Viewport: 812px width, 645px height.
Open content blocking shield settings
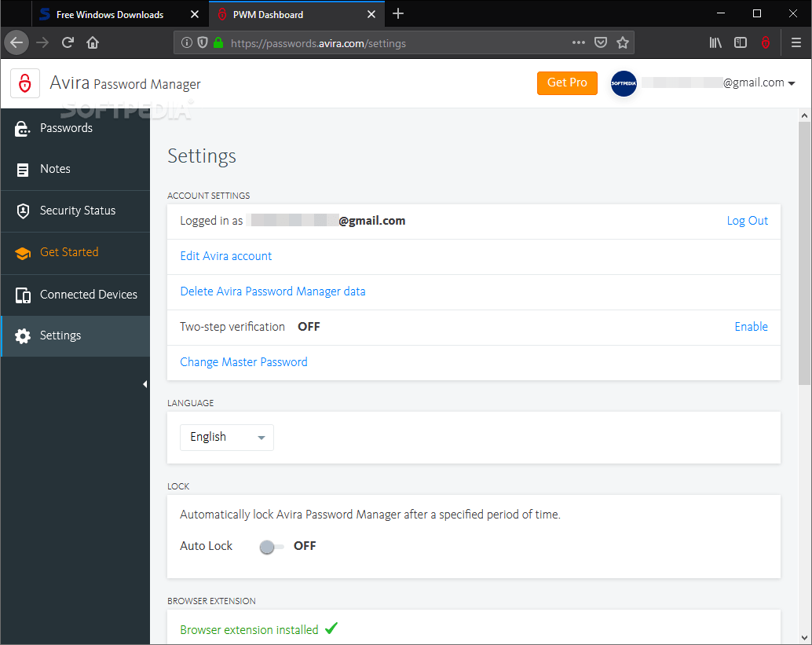pos(203,42)
